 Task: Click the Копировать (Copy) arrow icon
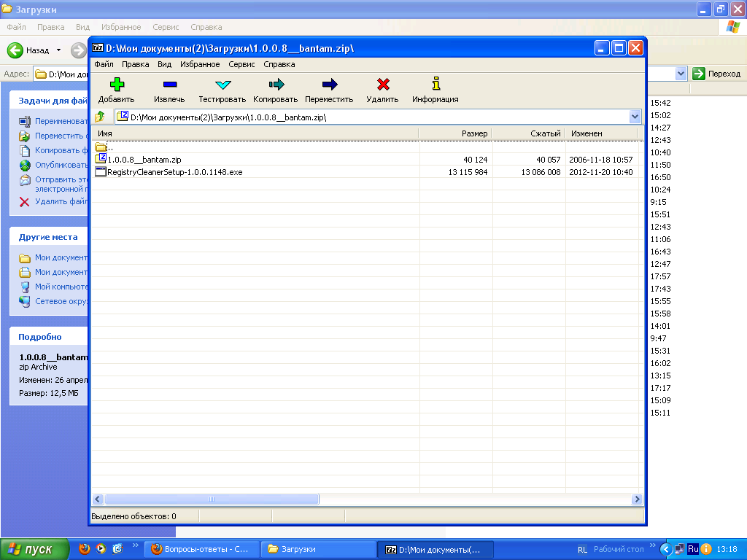click(x=276, y=85)
